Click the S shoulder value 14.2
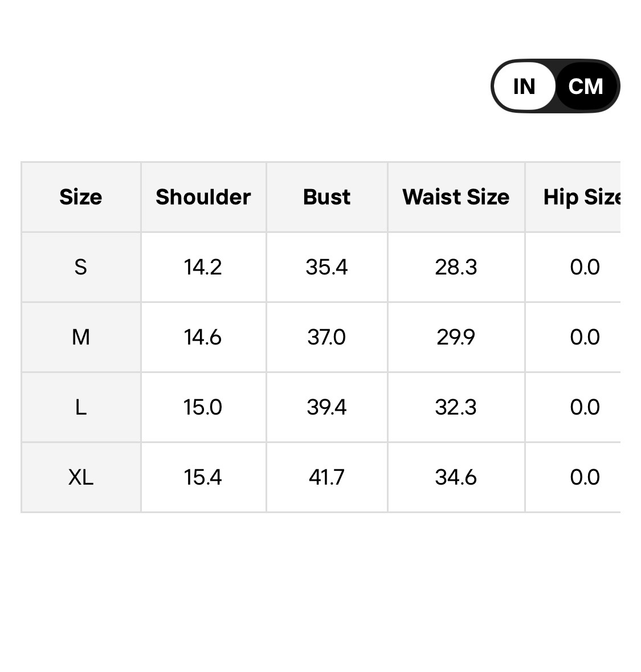The image size is (641, 672). pos(203,267)
